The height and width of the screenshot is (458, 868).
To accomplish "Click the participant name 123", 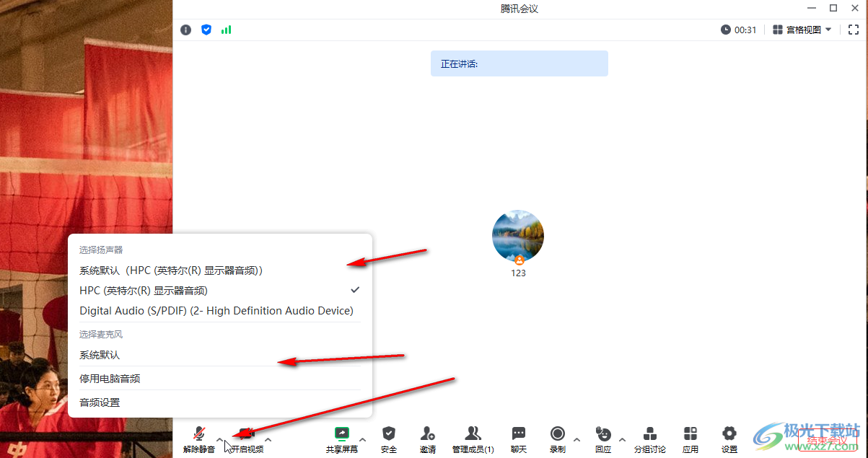I will [518, 273].
